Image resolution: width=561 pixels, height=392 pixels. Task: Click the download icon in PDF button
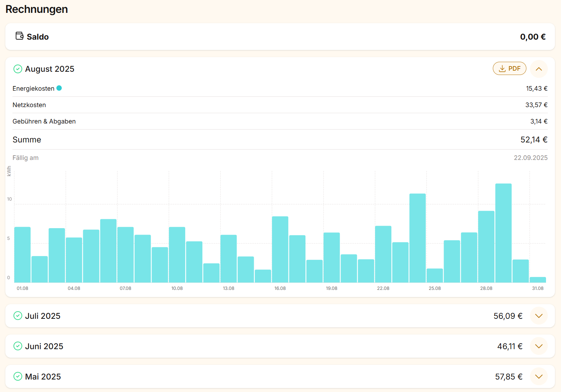coord(502,69)
